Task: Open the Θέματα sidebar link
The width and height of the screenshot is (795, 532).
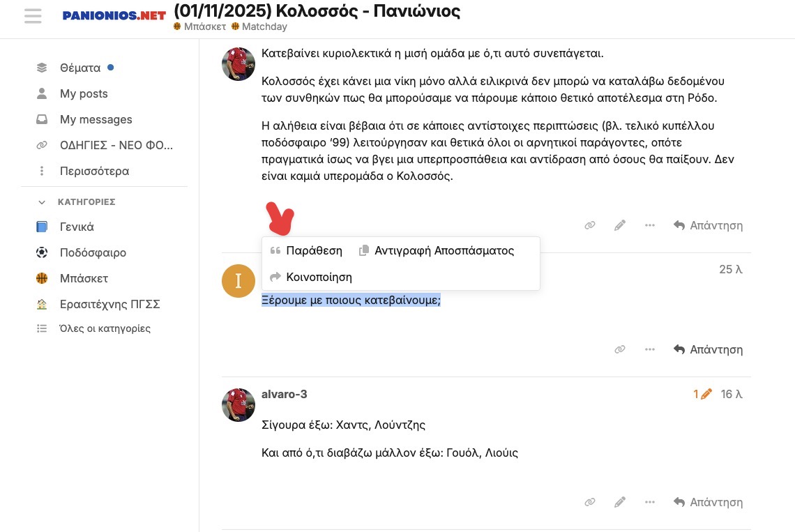Action: click(80, 68)
